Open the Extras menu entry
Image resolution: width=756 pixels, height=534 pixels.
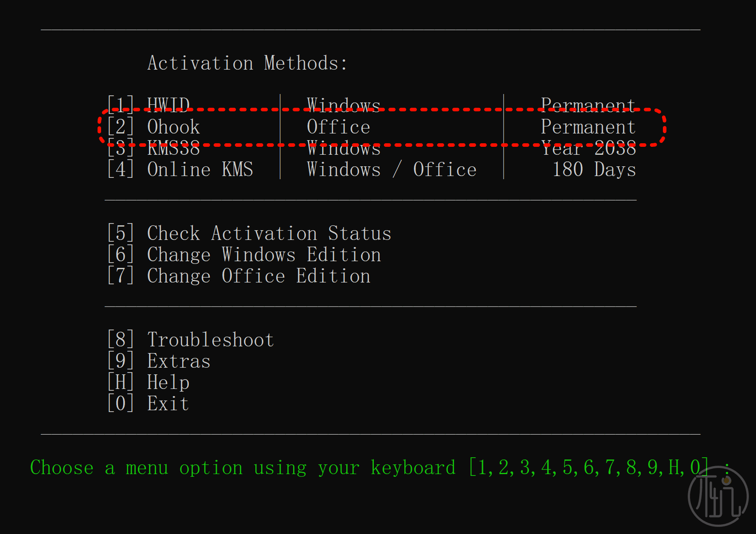178,361
